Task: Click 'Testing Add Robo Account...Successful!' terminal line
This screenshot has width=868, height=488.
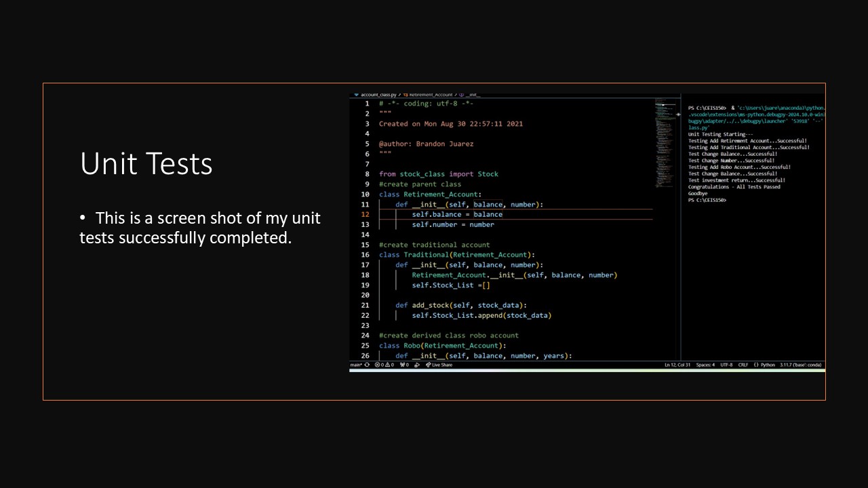Action: tap(739, 167)
